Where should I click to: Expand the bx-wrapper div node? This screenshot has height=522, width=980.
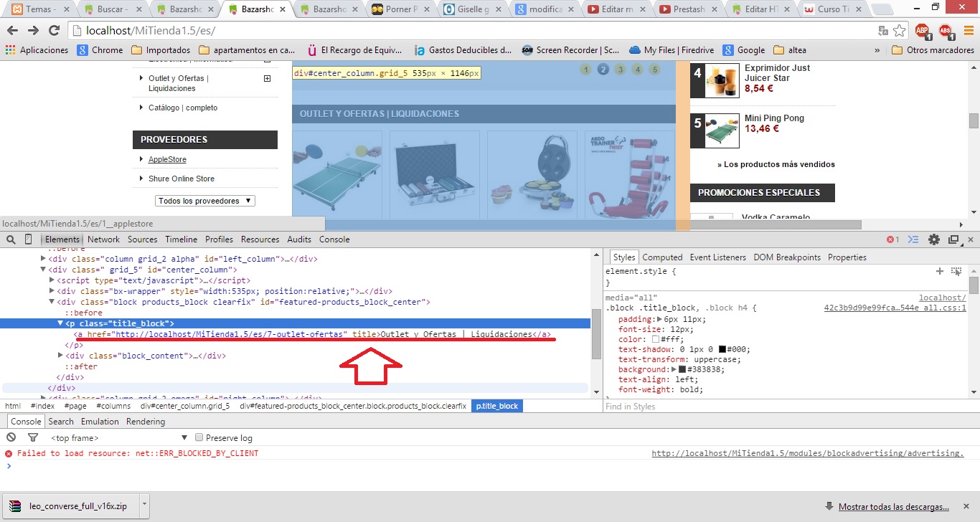(x=52, y=291)
